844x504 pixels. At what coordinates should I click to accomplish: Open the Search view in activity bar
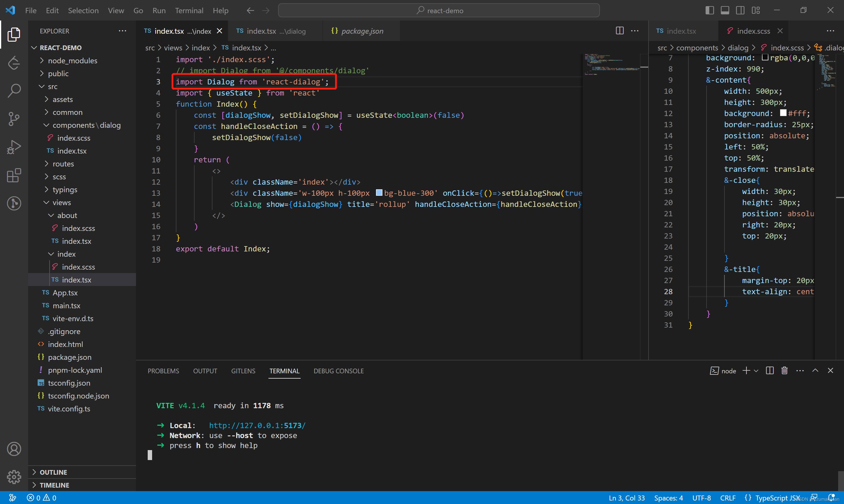(14, 91)
